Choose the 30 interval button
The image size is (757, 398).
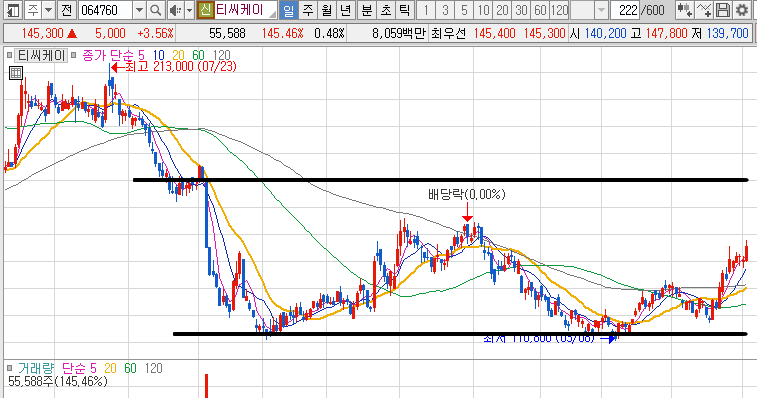pos(521,10)
